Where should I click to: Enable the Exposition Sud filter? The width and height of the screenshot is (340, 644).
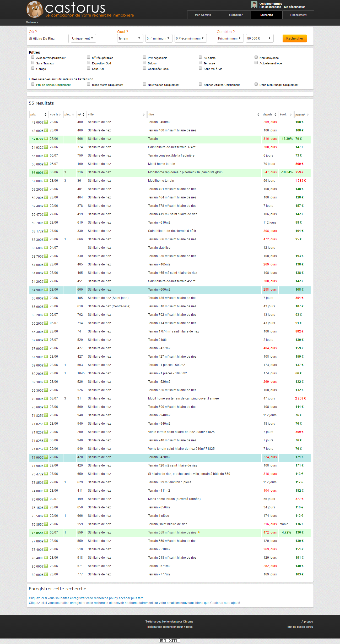tap(89, 63)
